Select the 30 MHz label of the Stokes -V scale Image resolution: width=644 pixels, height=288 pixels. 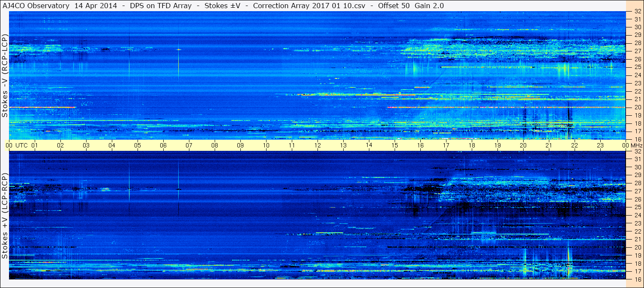tap(638, 27)
